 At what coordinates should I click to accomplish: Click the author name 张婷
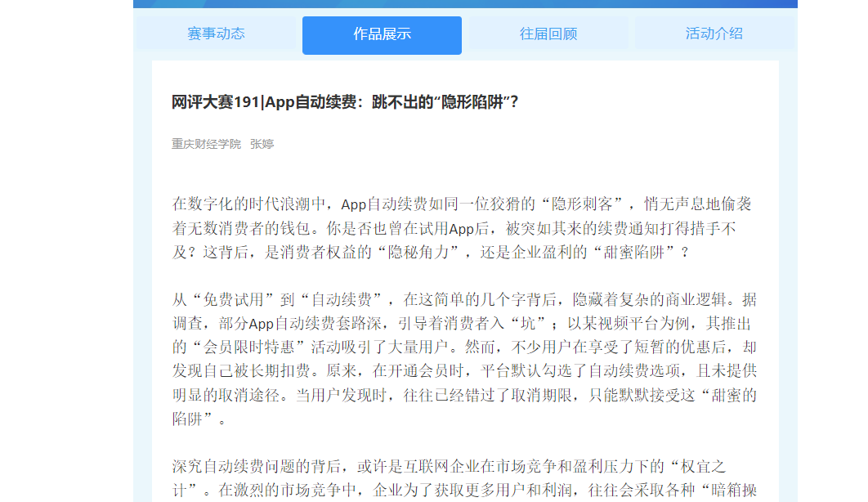tap(262, 144)
